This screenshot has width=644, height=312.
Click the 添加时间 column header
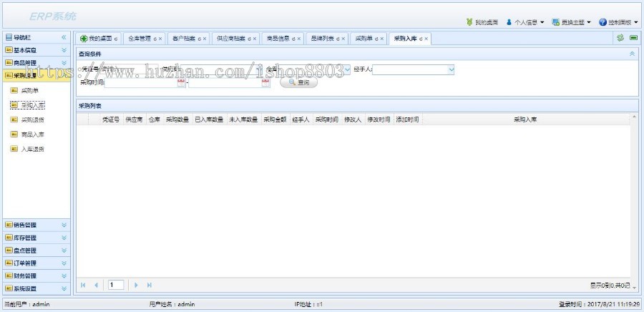click(x=407, y=120)
